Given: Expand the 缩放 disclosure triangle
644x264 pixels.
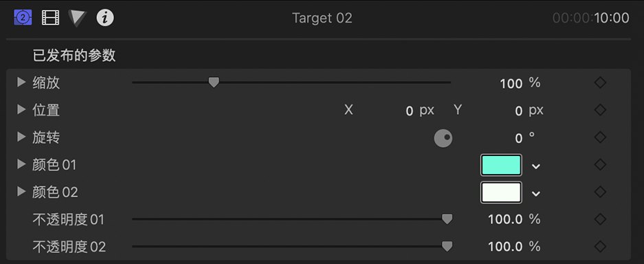Looking at the screenshot, I should (21, 82).
